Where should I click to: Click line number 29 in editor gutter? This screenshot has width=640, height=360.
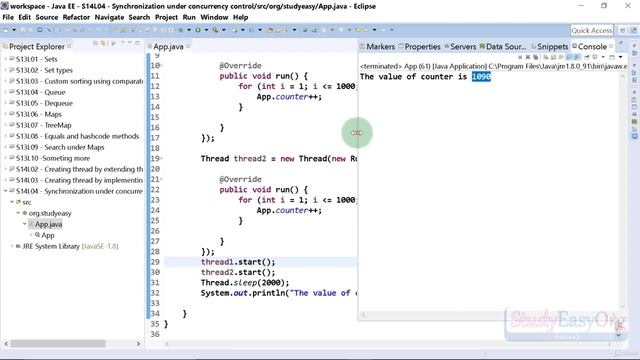click(x=155, y=262)
